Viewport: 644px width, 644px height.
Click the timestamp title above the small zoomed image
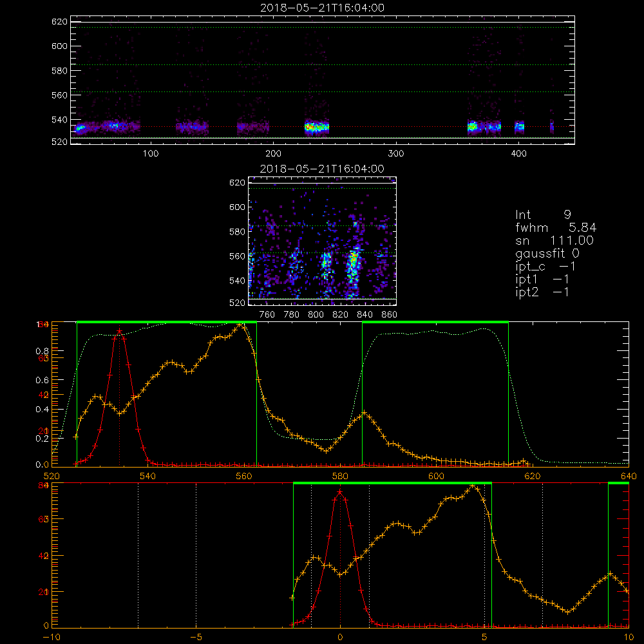[323, 169]
